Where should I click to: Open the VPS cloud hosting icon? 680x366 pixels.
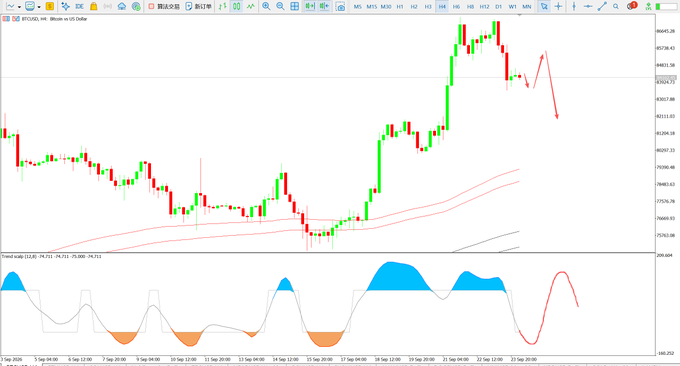122,7
